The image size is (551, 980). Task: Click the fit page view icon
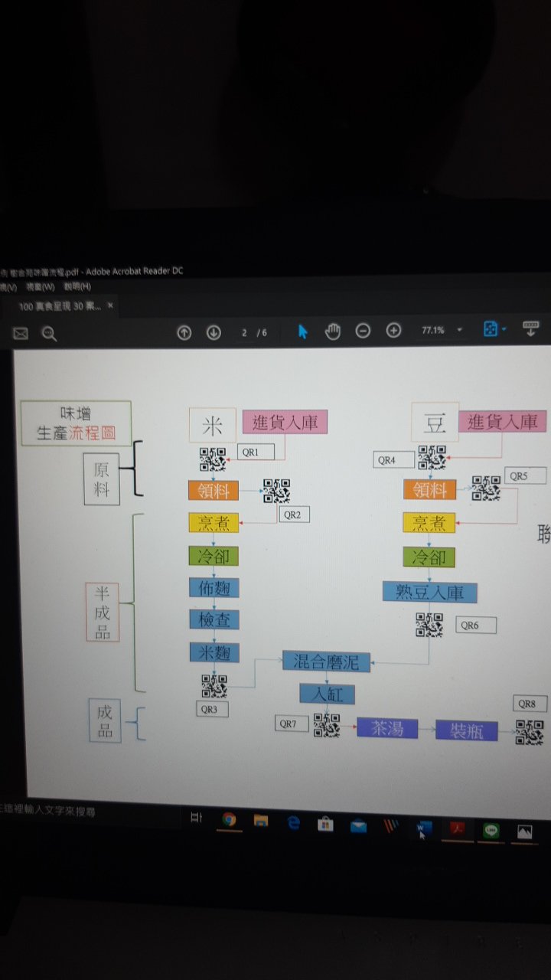coord(491,329)
